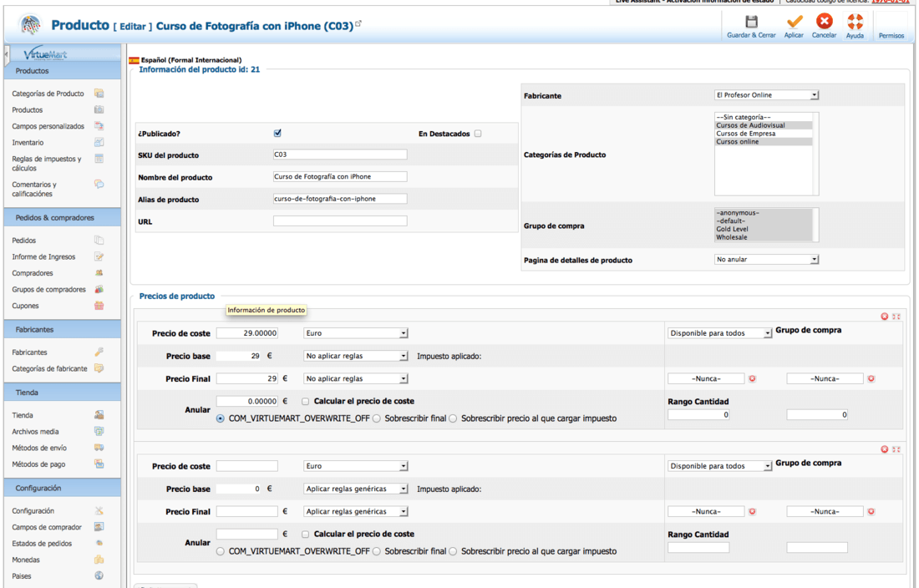Click the Pedidos sidebar icon
919x588 pixels.
point(99,240)
